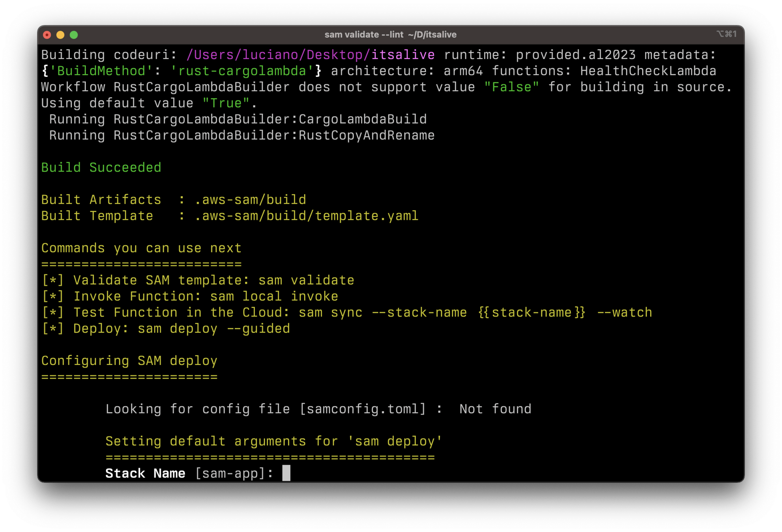Screen dimensions: 782x532
Task: Click the ⌥⌘1 shortcut indicator in title bar
Action: 726,34
